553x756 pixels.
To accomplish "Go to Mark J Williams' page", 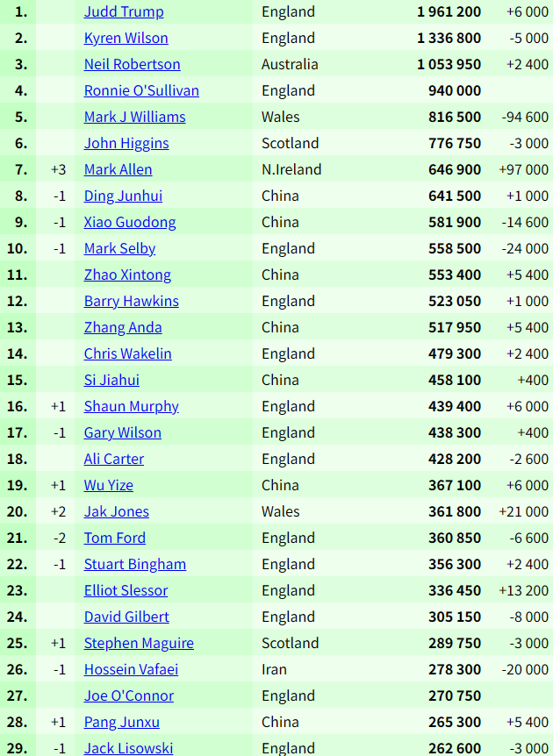I will 134,118.
